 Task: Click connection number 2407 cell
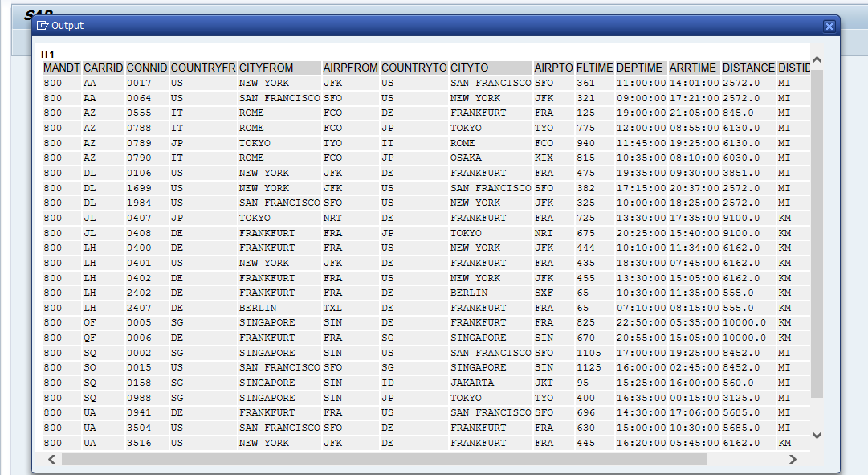point(147,308)
